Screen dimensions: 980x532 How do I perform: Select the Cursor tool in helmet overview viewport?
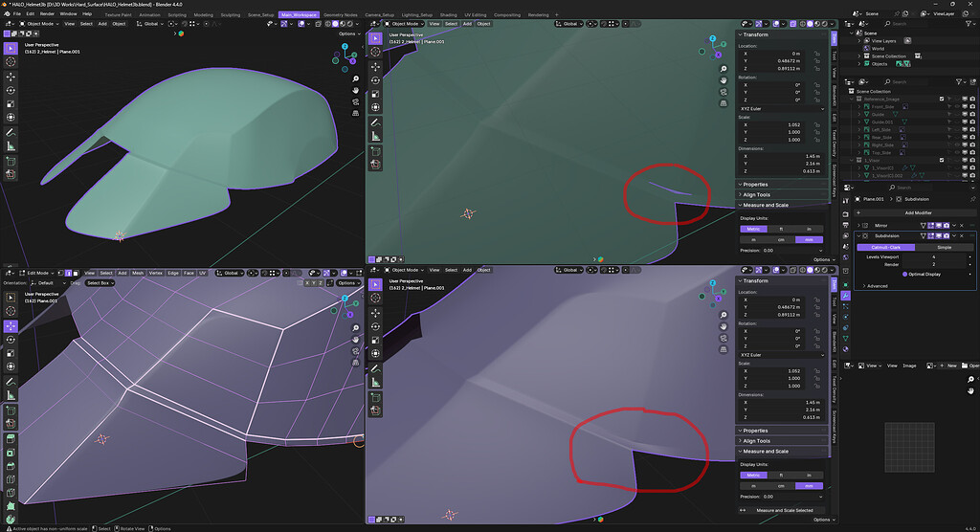pyautogui.click(x=11, y=62)
